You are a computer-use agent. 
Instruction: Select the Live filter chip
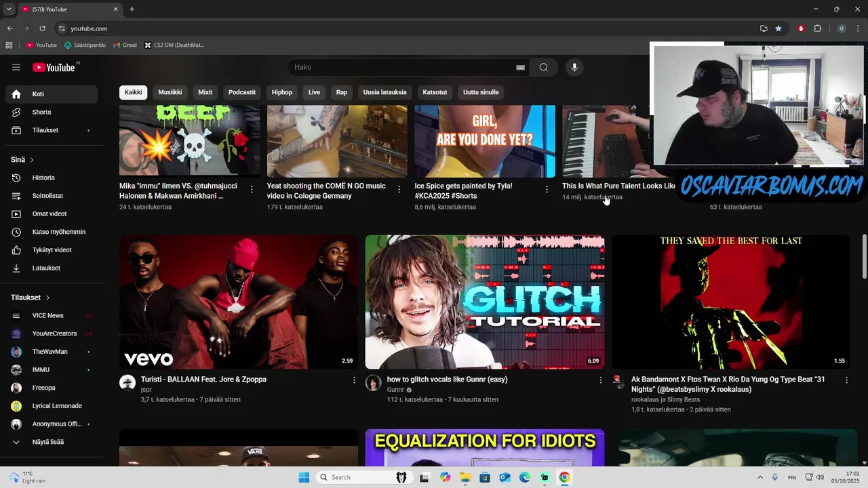tap(314, 92)
